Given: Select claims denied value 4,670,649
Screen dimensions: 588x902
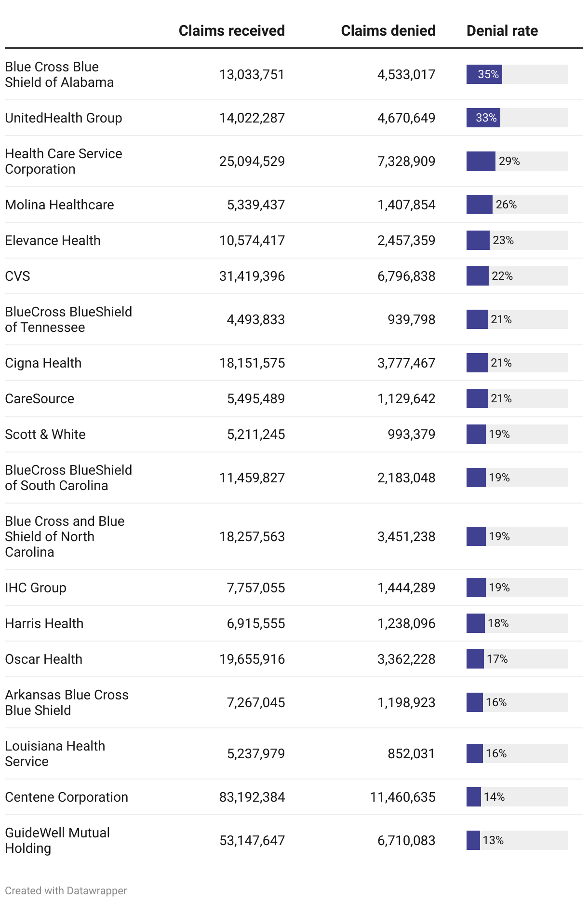Looking at the screenshot, I should tap(406, 118).
